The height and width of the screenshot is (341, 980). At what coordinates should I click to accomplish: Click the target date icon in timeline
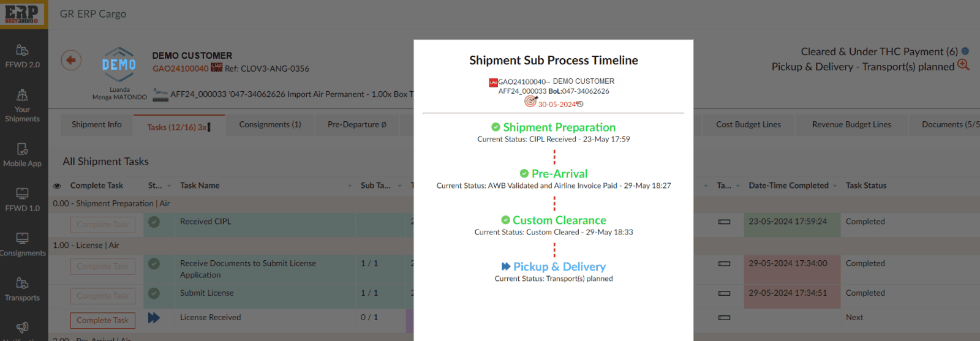(x=530, y=101)
